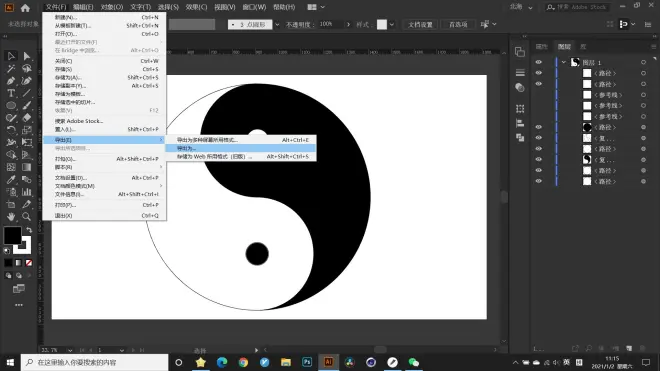Collapse the 图层 1 layer group

coord(564,62)
